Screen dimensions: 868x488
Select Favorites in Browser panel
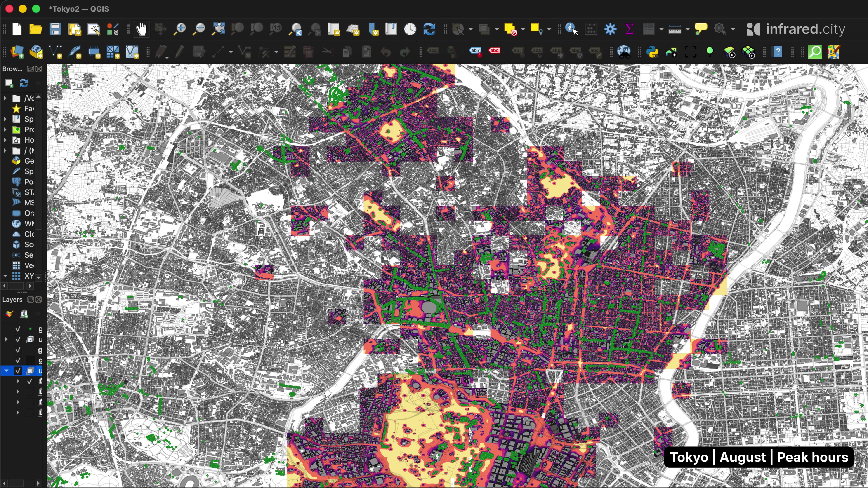click(x=23, y=109)
